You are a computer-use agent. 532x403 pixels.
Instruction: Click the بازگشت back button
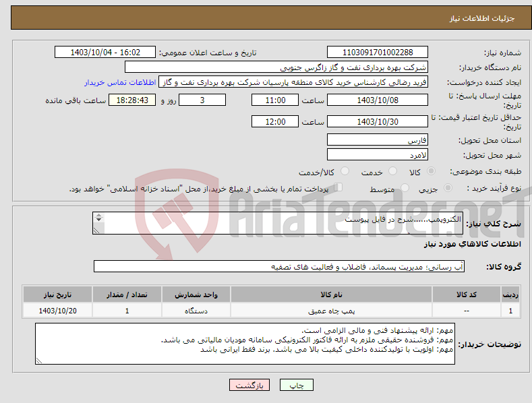249,385
